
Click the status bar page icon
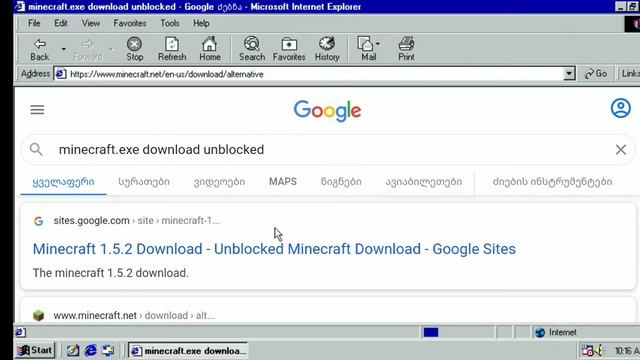pyautogui.click(x=20, y=332)
